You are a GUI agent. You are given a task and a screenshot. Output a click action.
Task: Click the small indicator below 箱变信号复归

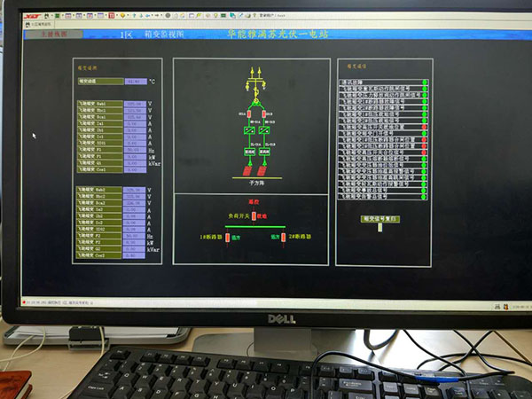tap(380, 227)
